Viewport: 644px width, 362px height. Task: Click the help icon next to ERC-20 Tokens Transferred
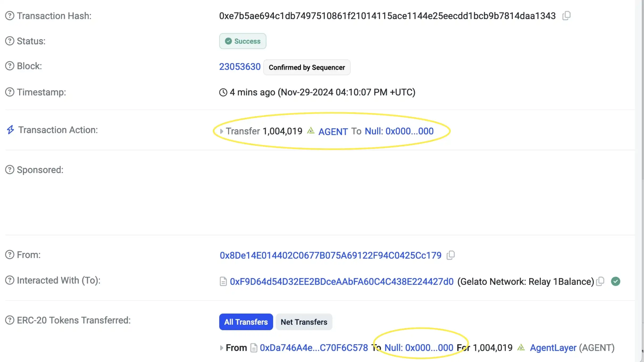tap(10, 320)
